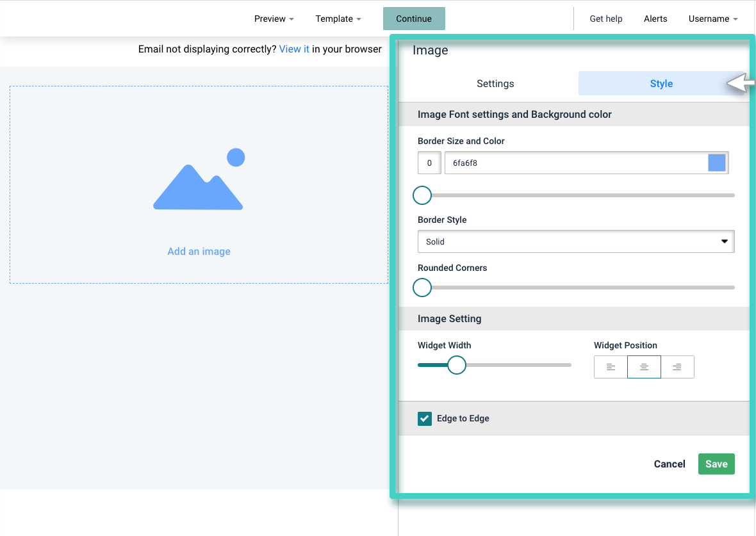
Task: Click the border size slider handle
Action: [x=422, y=195]
